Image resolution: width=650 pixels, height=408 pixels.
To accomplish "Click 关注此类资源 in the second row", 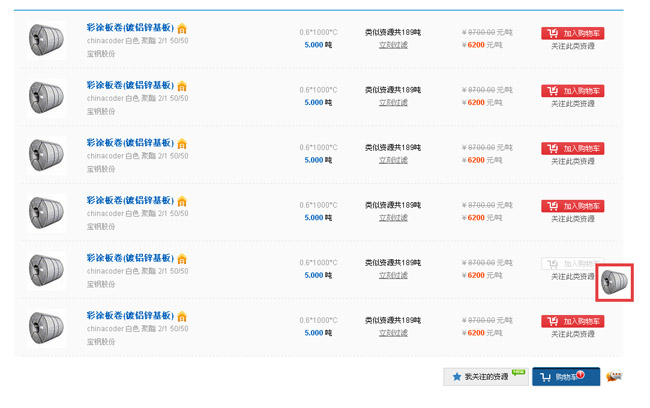I will click(x=572, y=104).
